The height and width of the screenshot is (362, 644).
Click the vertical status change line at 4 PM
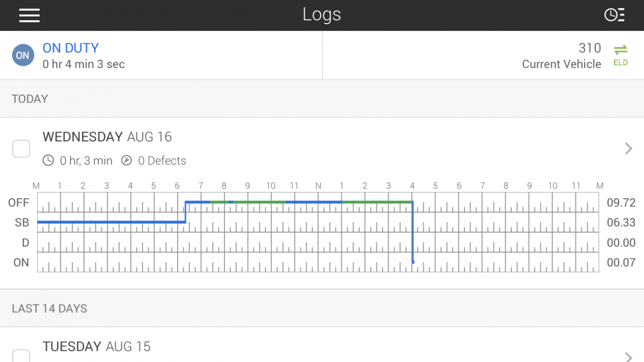coord(413,232)
